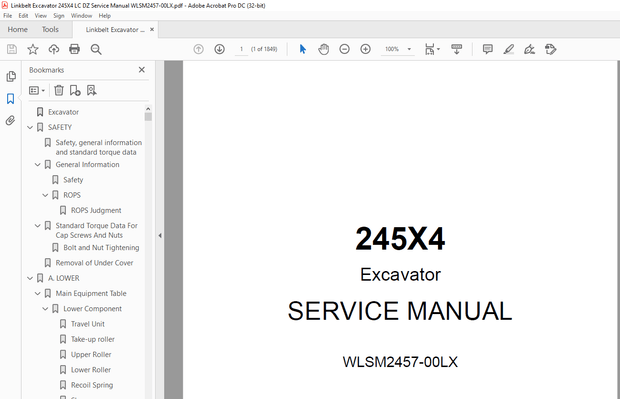This screenshot has width=620, height=399.
Task: Open Safety, general information bookmark
Action: (98, 147)
